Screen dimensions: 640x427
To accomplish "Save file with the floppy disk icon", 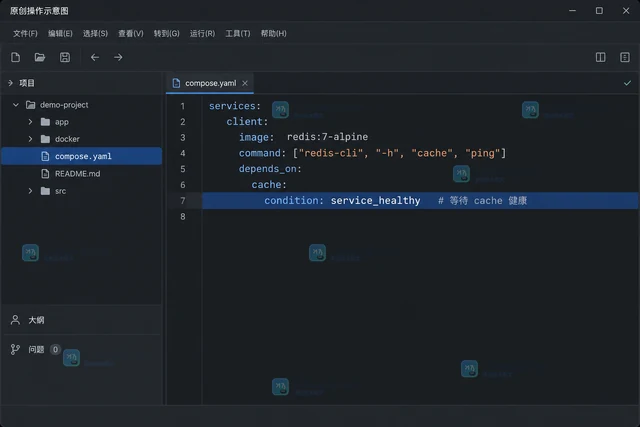I will 65,57.
